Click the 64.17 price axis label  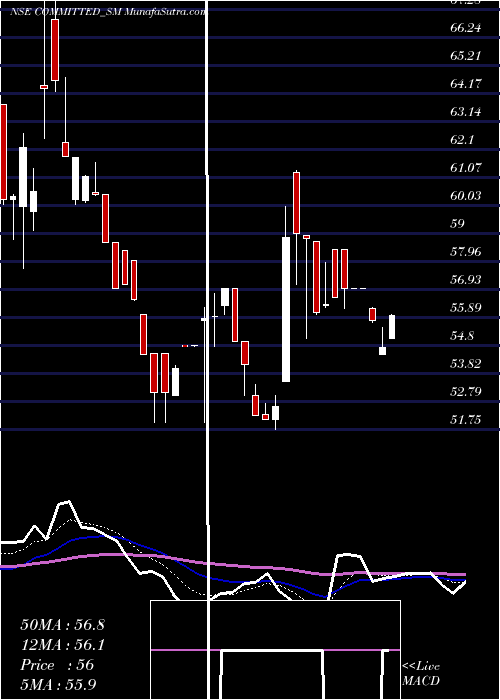coord(466,83)
